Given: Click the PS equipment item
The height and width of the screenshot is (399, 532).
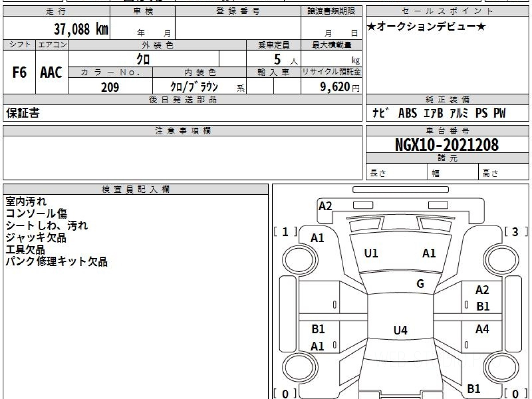Looking at the screenshot, I should click(x=481, y=113).
